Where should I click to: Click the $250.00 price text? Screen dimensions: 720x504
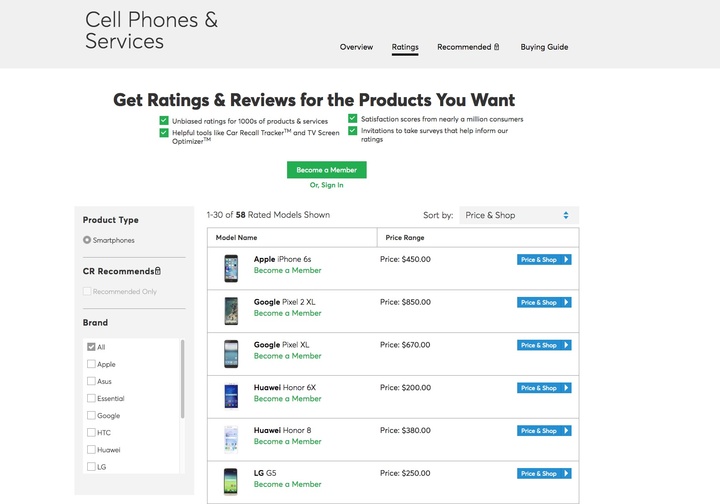[416, 473]
